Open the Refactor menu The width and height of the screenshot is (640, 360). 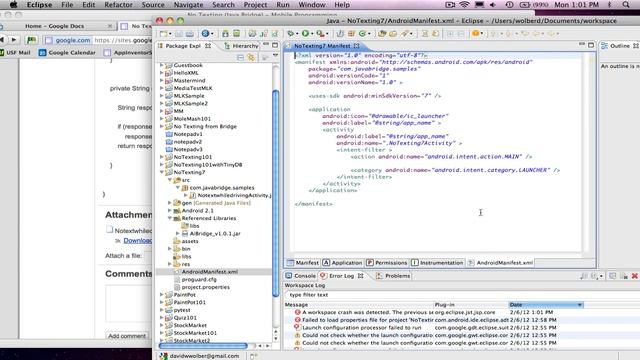tap(118, 5)
